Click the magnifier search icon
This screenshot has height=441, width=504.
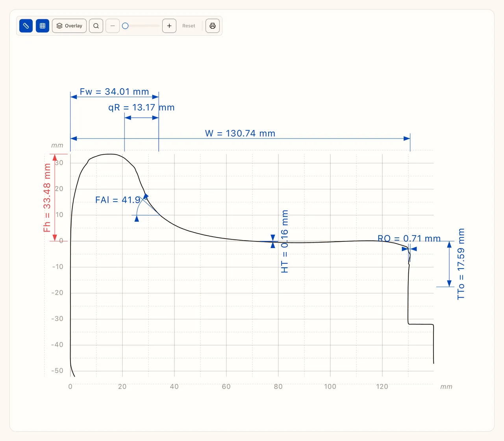[x=96, y=26]
